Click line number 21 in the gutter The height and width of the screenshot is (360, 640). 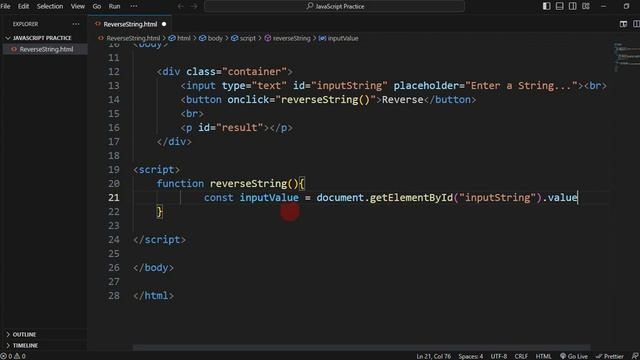click(114, 198)
